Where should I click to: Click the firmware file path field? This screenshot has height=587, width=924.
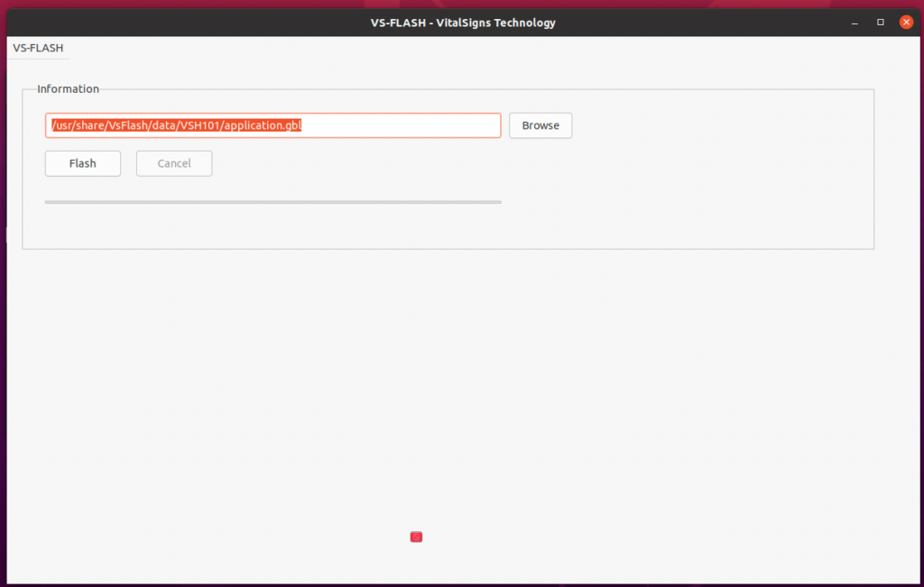[x=273, y=125]
